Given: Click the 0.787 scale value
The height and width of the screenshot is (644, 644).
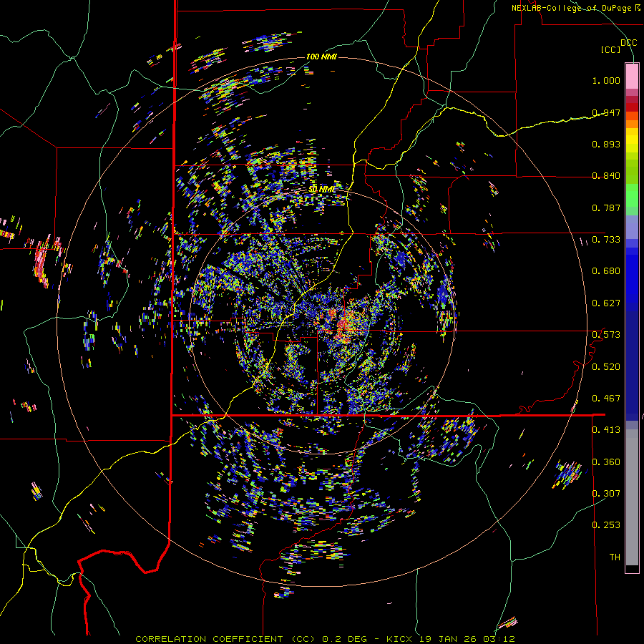Looking at the screenshot, I should (x=606, y=208).
